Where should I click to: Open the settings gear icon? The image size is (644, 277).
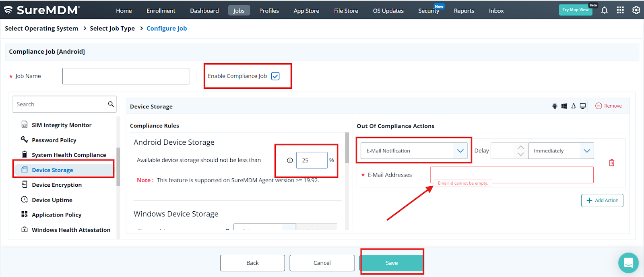click(636, 10)
